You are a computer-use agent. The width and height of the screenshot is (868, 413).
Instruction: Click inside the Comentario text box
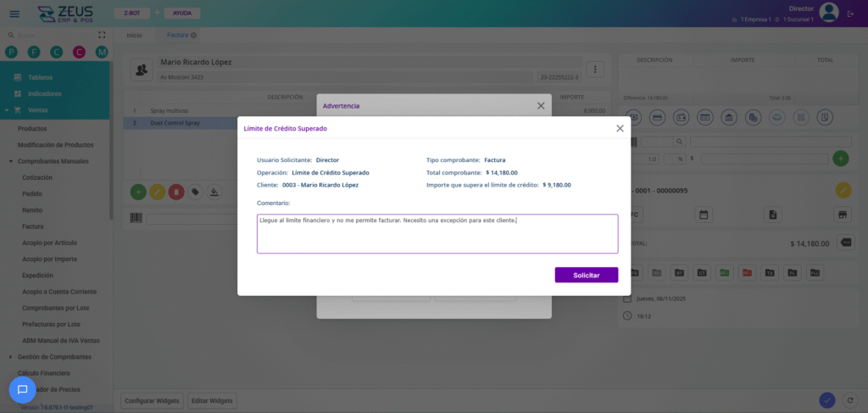click(437, 233)
